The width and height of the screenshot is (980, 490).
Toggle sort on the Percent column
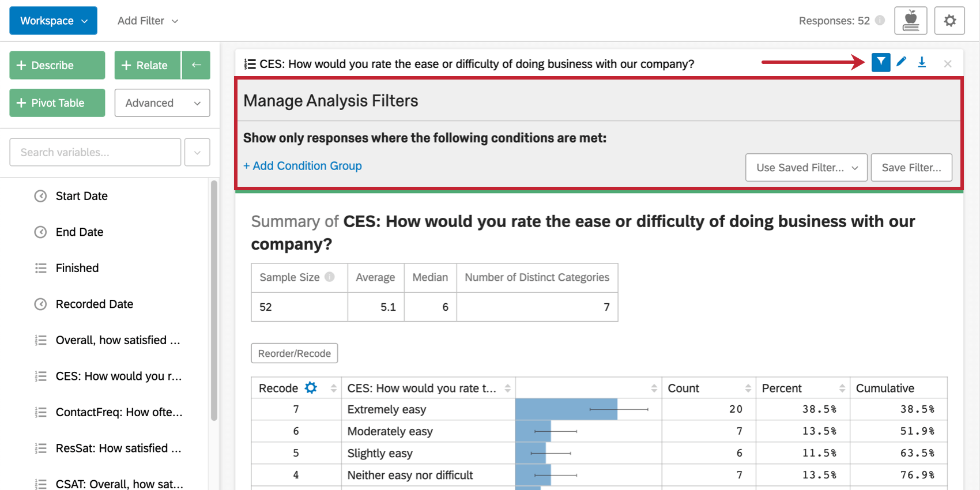[x=842, y=389]
